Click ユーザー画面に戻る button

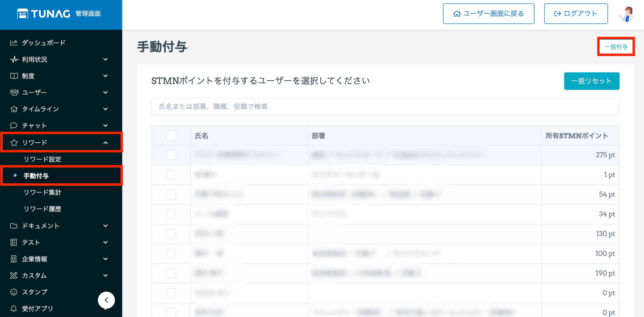488,14
